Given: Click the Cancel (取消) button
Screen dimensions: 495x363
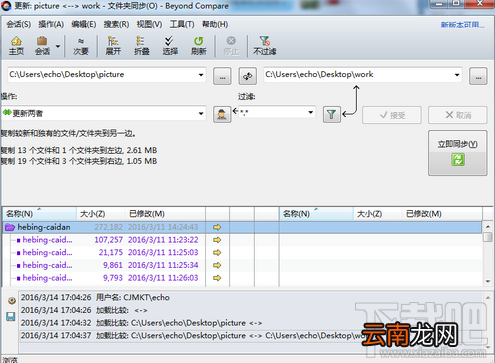Looking at the screenshot, I should tap(458, 115).
